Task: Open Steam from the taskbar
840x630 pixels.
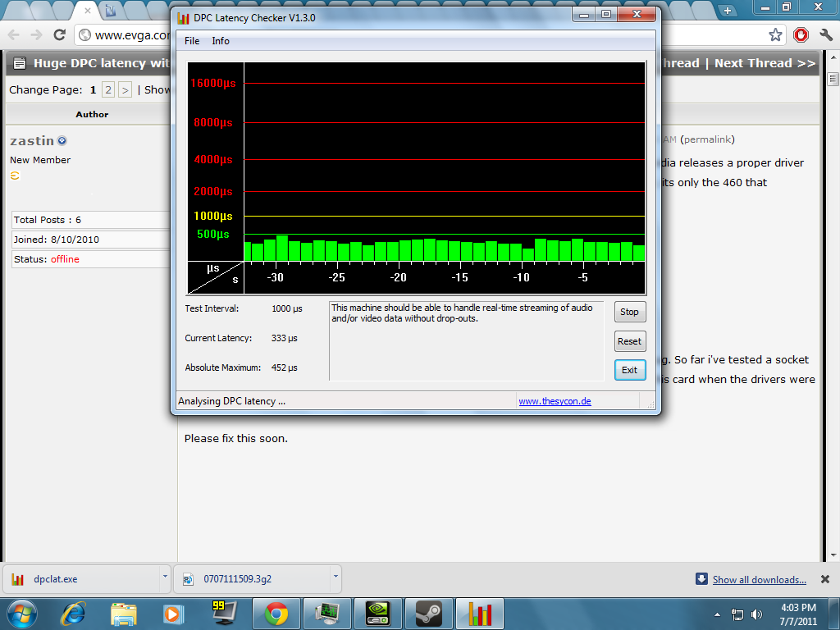Action: [428, 613]
